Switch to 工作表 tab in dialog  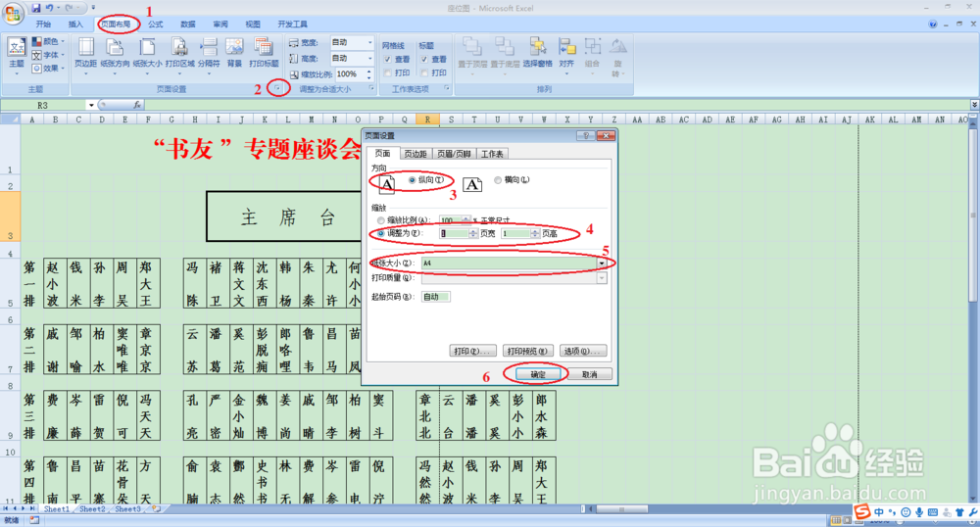(493, 154)
